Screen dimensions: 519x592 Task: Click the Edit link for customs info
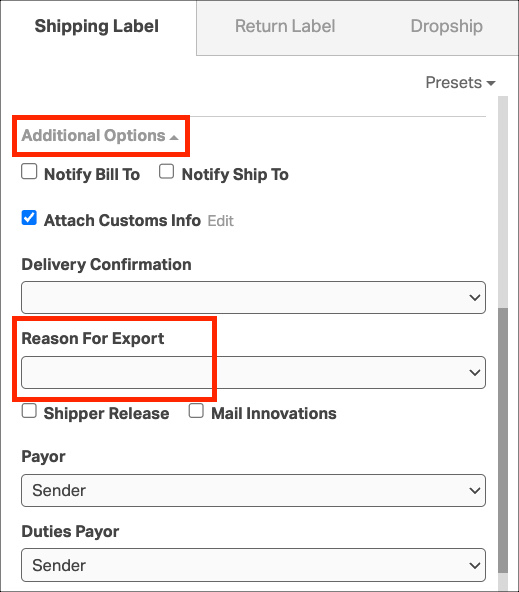point(220,221)
